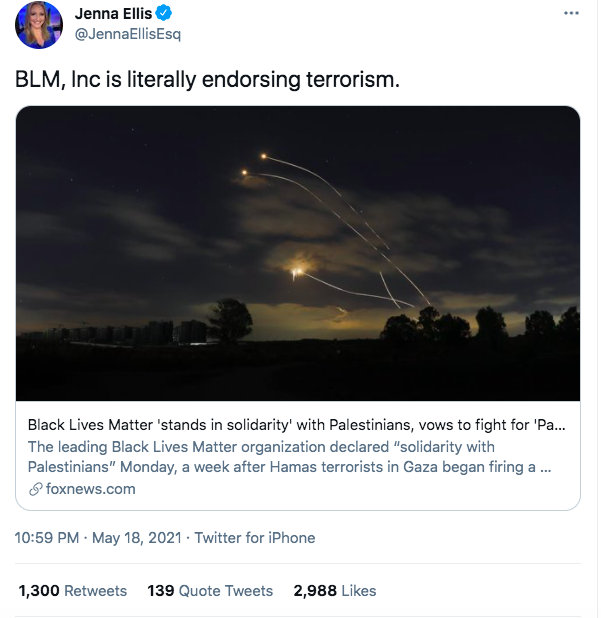This screenshot has width=601, height=618.
Task: Click Jenna Ellis's profile avatar photo
Action: (x=40, y=26)
